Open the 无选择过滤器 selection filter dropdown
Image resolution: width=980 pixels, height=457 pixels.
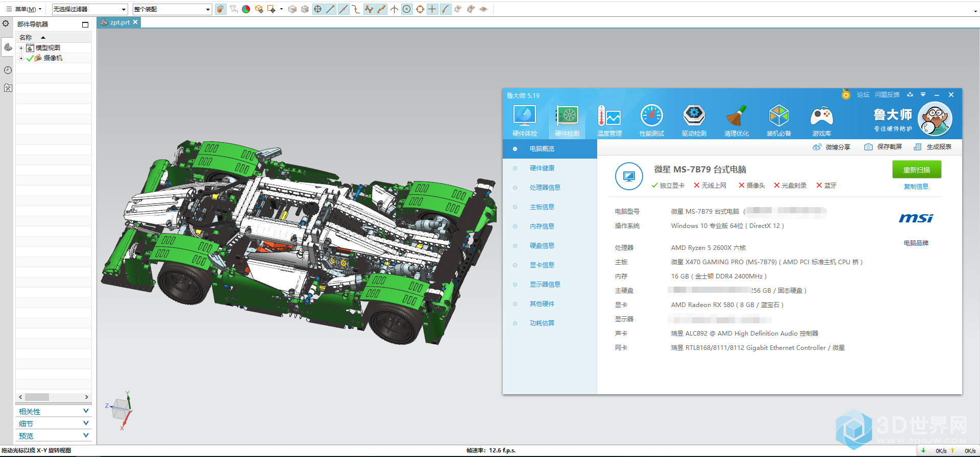[x=90, y=9]
